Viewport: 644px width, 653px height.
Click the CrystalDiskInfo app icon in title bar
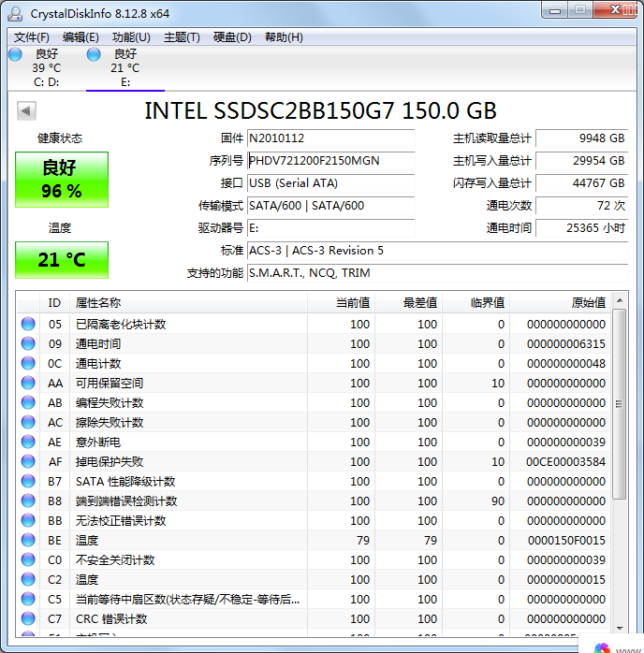click(x=15, y=13)
